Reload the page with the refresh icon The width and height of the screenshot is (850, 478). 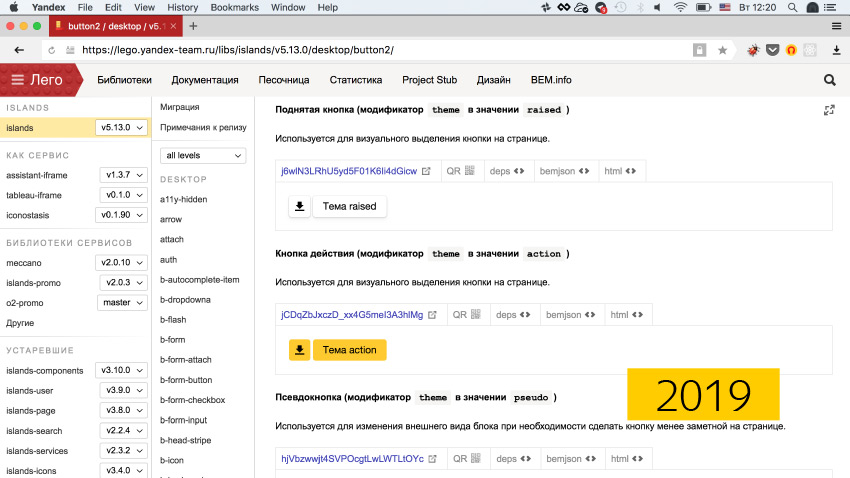[51, 50]
